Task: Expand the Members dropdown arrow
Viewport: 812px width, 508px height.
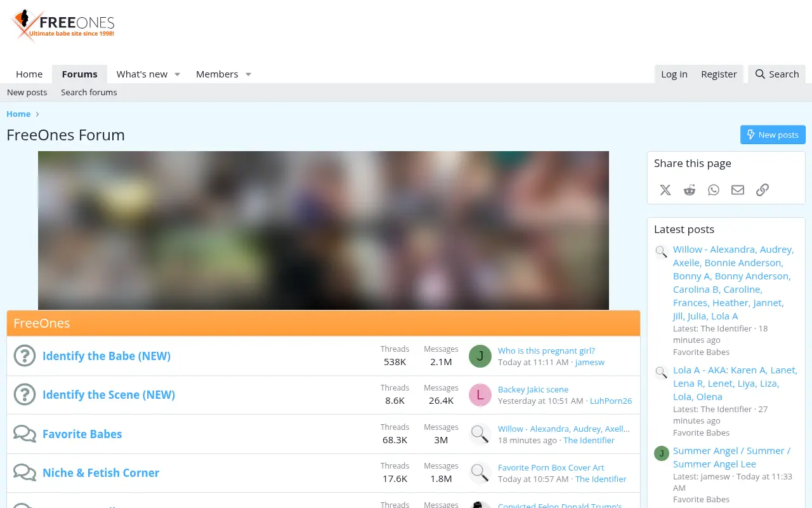Action: point(248,74)
